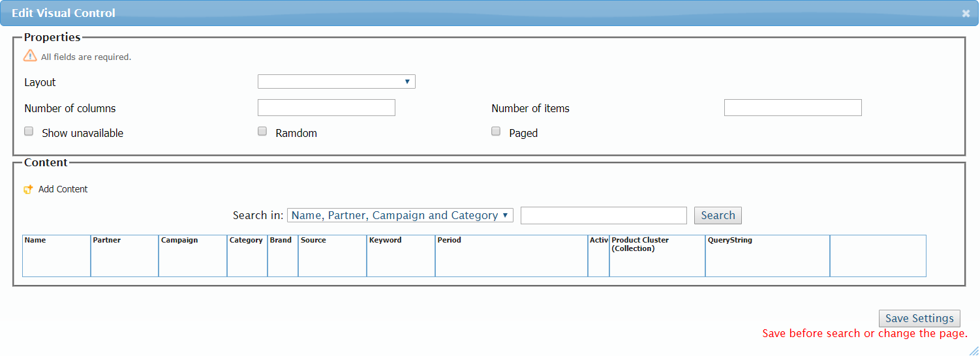Viewport: 980px width, 356px height.
Task: Open the Layout dropdown
Action: pyautogui.click(x=336, y=82)
